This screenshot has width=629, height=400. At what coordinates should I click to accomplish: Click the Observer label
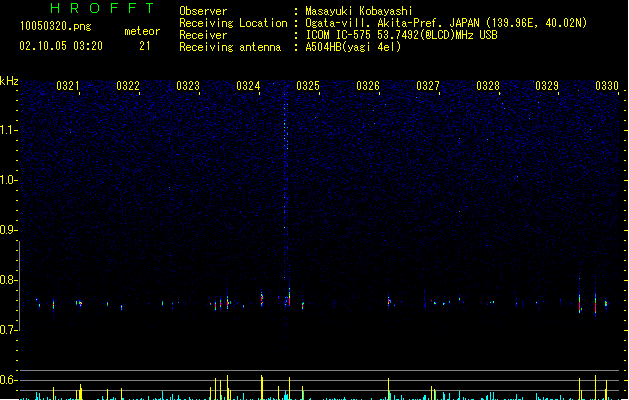[x=203, y=11]
